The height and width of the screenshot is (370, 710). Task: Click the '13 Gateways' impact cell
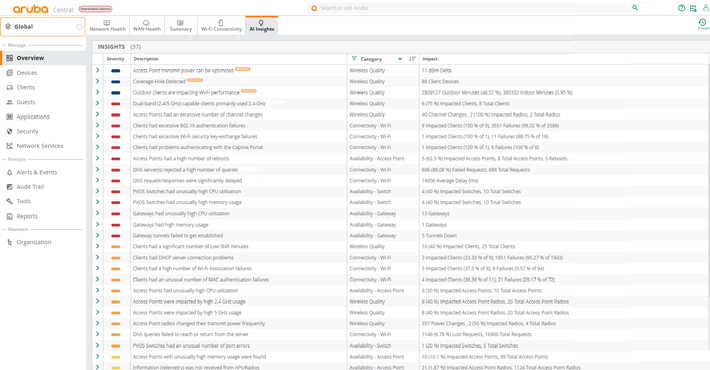coord(436,213)
